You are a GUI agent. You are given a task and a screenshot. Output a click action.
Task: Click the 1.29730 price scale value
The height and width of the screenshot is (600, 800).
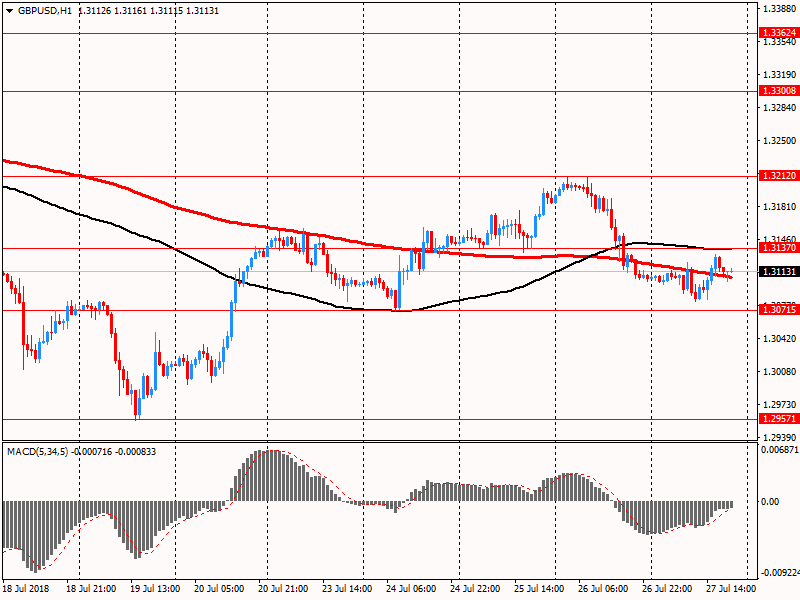pos(780,405)
